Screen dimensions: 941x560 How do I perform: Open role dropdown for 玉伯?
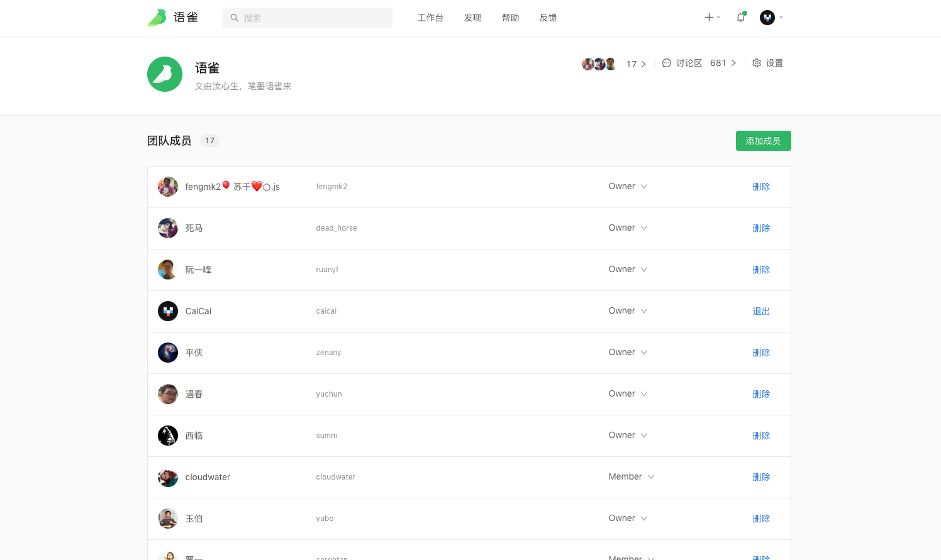click(x=643, y=519)
